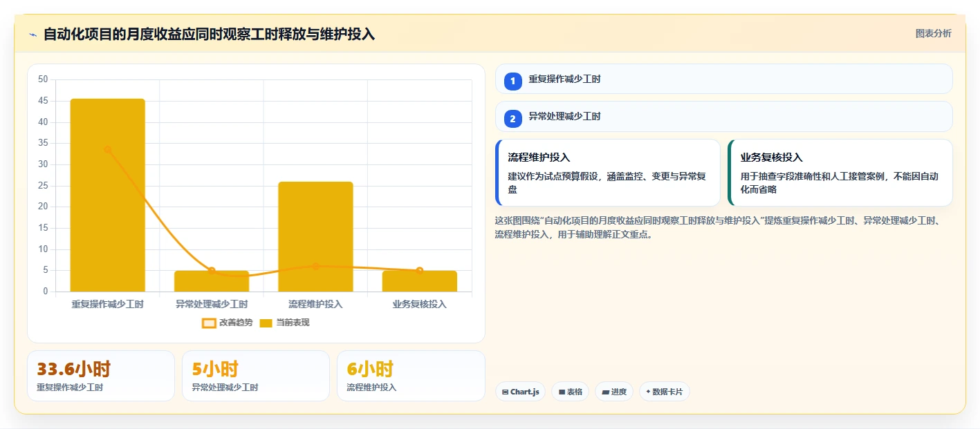
Task: Click the 图表分析 label in header
Action: point(933,33)
